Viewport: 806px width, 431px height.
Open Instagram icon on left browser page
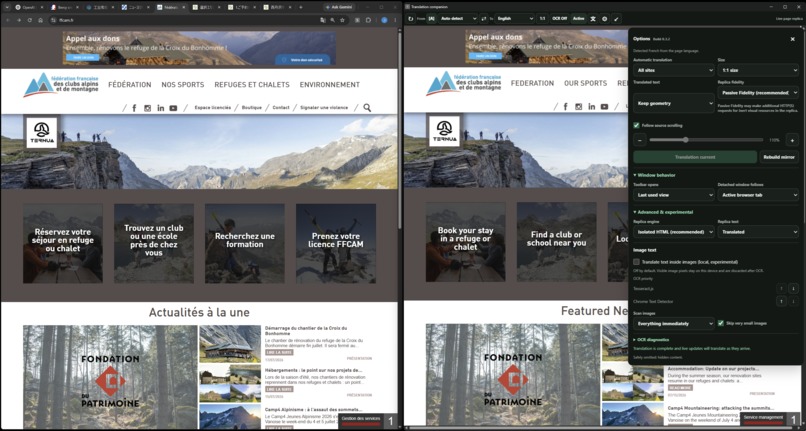[148, 108]
